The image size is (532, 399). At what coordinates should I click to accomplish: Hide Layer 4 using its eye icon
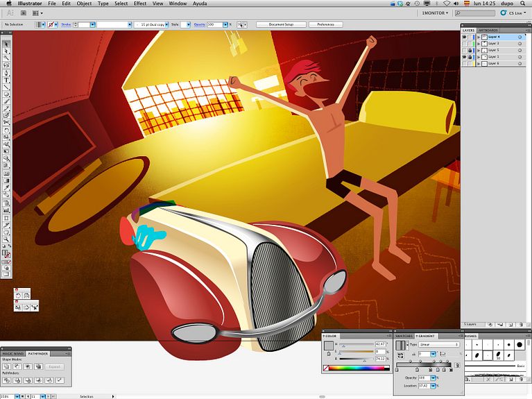[x=465, y=37]
